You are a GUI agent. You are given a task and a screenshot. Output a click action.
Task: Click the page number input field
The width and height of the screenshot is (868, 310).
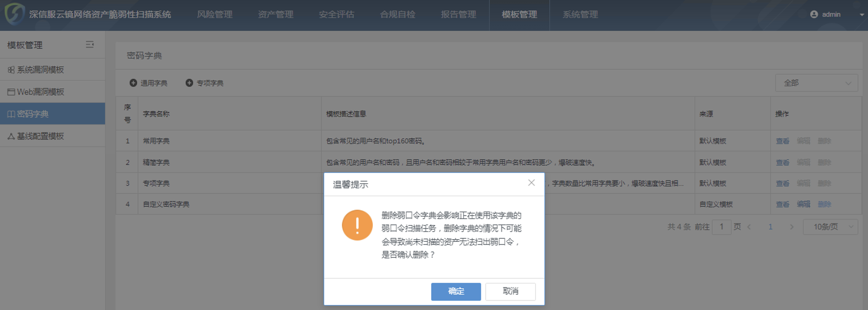click(721, 227)
